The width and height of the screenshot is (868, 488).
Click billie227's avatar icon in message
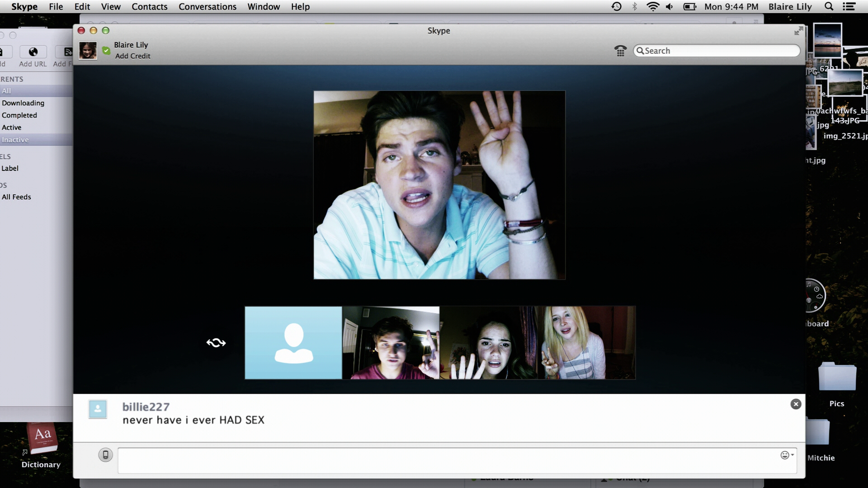pos(98,409)
